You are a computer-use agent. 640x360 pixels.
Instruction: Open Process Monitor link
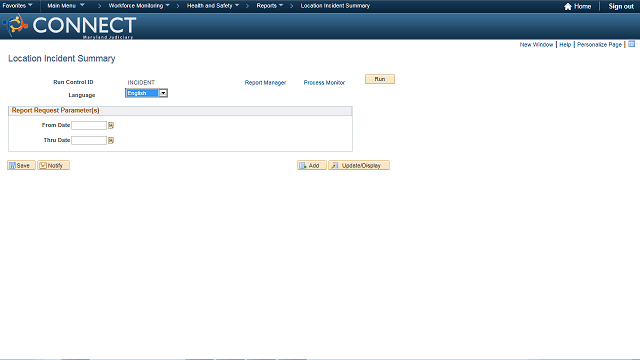pos(324,82)
